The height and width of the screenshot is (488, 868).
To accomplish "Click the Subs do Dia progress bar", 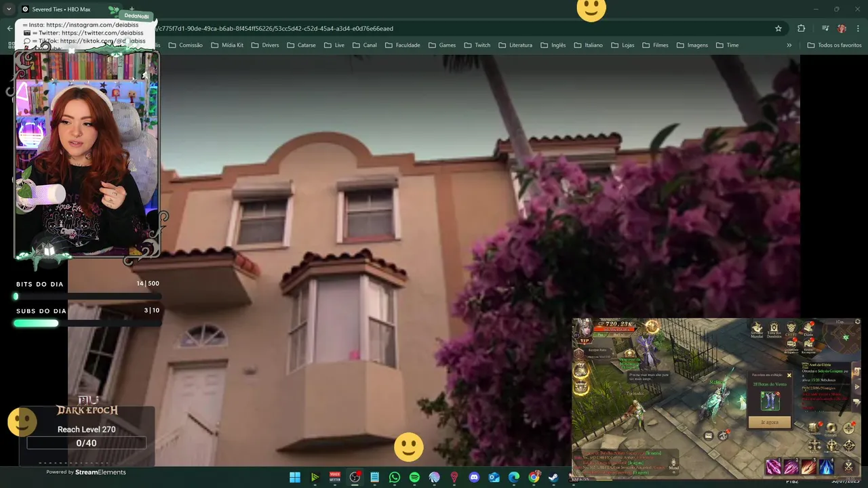I will (x=87, y=323).
